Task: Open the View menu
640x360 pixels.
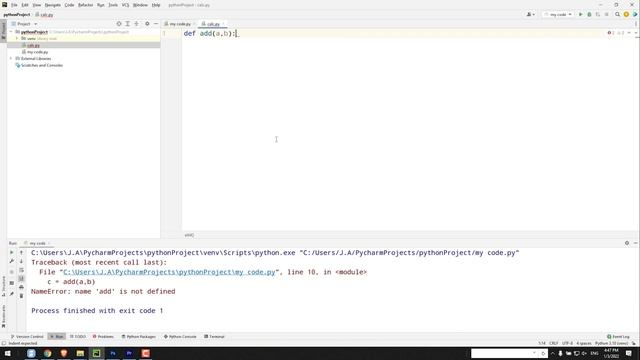Action: pyautogui.click(x=37, y=5)
